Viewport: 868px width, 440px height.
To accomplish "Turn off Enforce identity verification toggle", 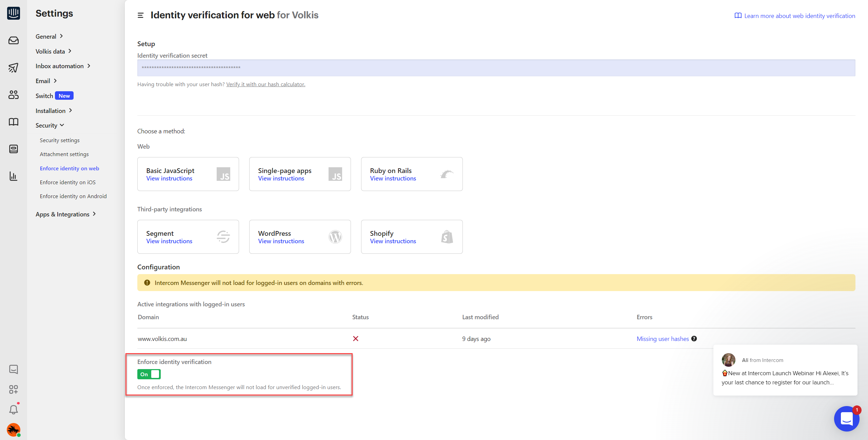I will (149, 374).
